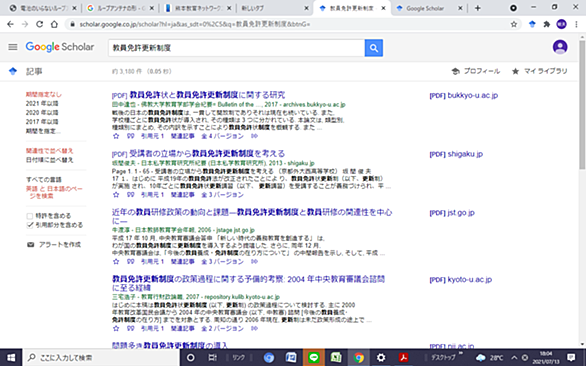Image resolution: width=586 pixels, height=366 pixels.
Task: Save 教員免許更新制度の政策過程 result with star
Action: point(116,328)
